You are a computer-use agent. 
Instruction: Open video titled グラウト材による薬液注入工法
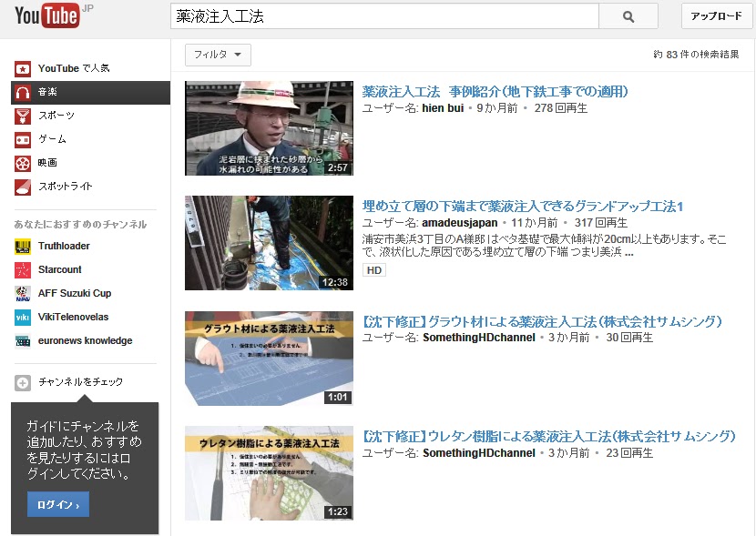[543, 322]
